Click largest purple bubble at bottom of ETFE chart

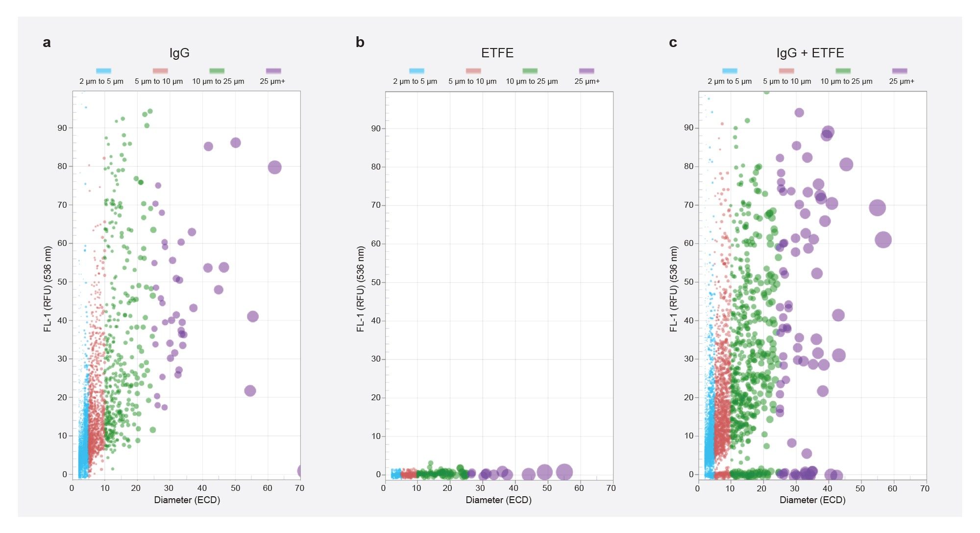click(564, 472)
